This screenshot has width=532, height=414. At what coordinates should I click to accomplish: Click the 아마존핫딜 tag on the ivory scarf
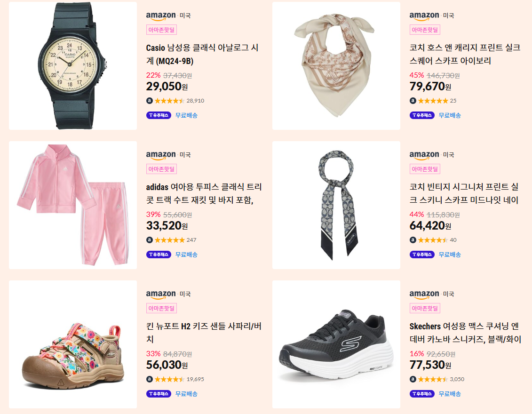(x=425, y=30)
